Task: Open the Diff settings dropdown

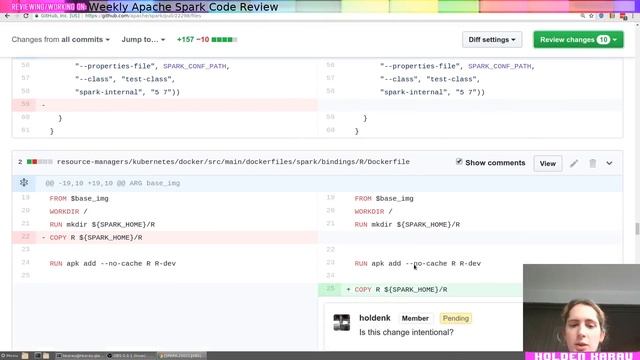Action: (x=492, y=40)
